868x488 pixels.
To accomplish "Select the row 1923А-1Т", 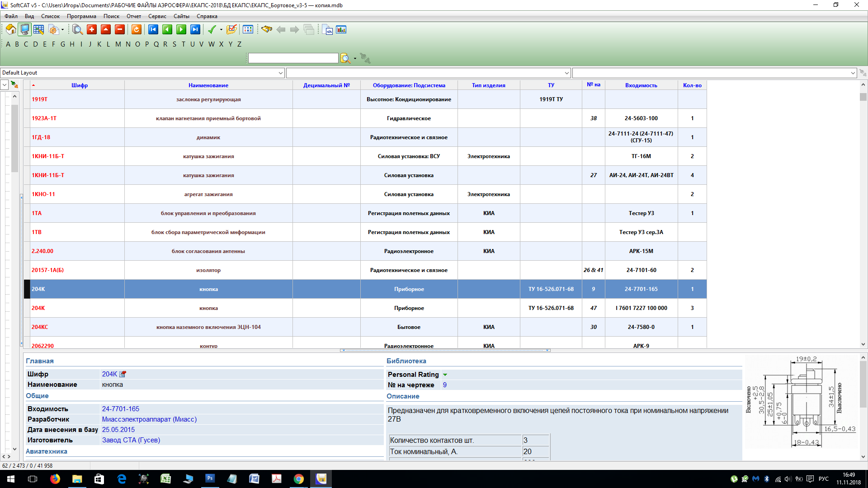I will (x=365, y=118).
